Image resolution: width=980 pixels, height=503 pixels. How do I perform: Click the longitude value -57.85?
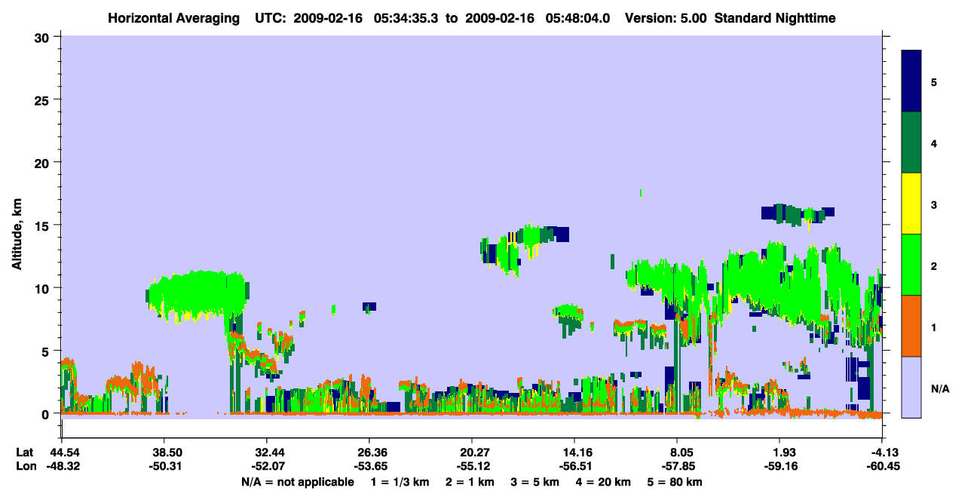coord(680,466)
